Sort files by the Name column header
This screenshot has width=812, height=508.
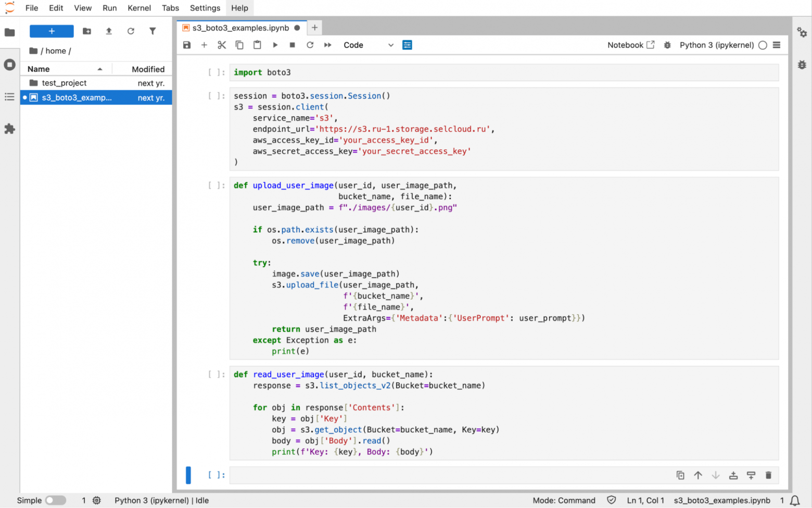[x=39, y=69]
